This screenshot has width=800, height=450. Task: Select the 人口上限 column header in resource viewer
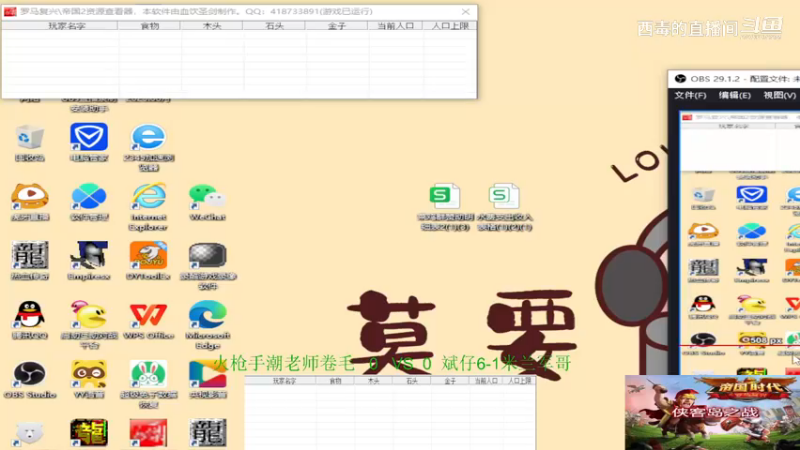pos(450,26)
